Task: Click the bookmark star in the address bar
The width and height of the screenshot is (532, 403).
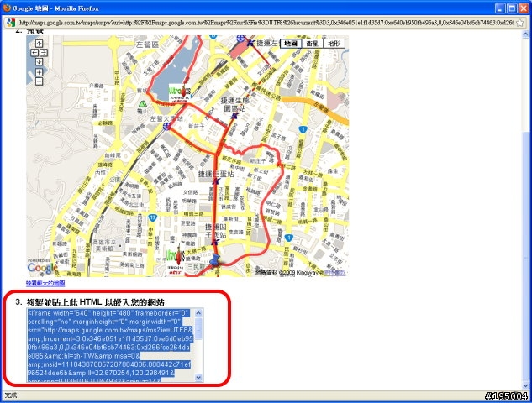Action: pos(520,23)
